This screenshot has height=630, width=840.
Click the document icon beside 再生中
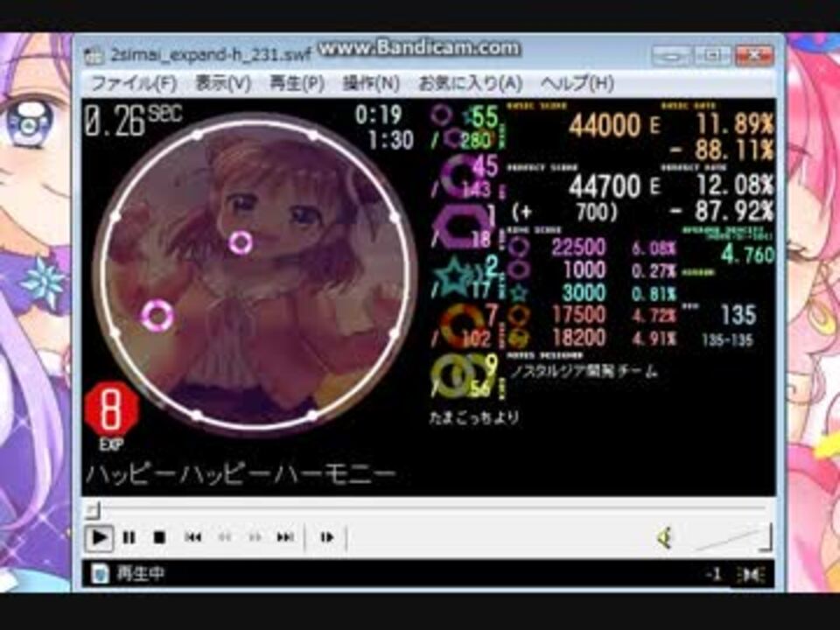pos(99,574)
